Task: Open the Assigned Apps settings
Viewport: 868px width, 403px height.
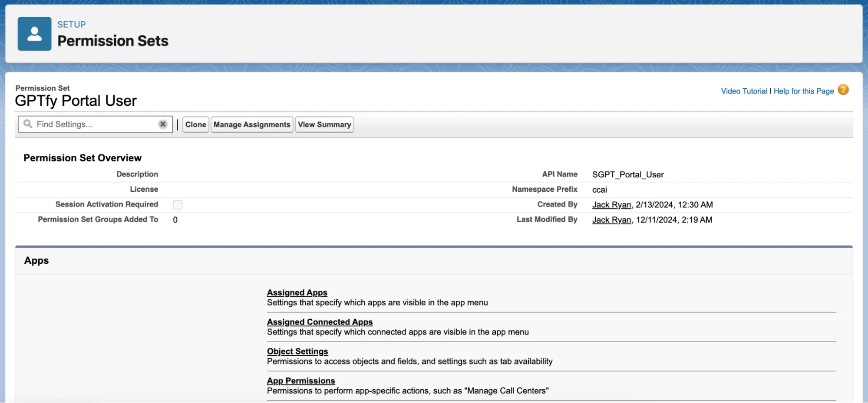Action: point(297,293)
